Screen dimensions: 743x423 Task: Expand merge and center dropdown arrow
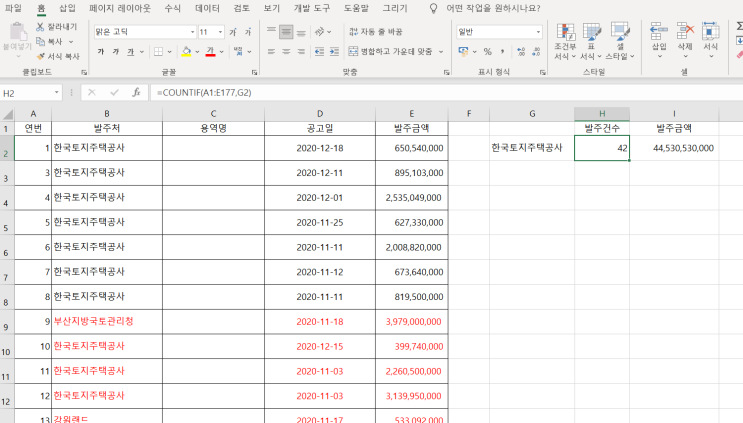pyautogui.click(x=441, y=52)
